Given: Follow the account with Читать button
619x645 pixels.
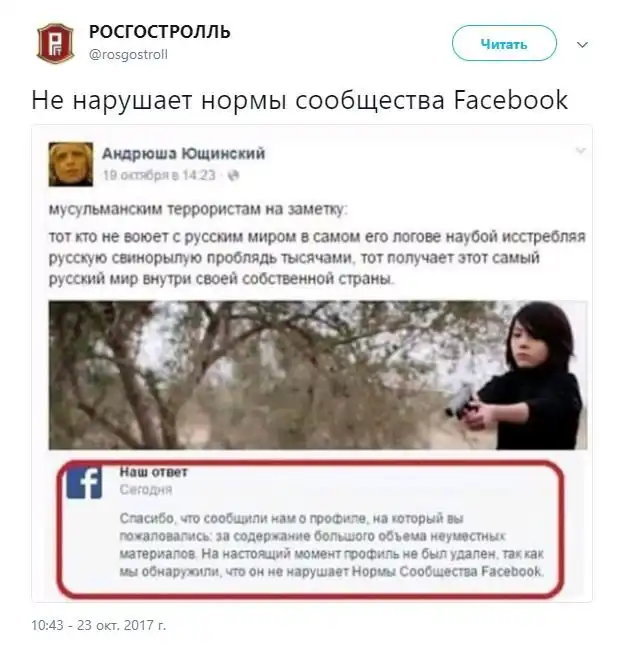Looking at the screenshot, I should click(x=504, y=44).
